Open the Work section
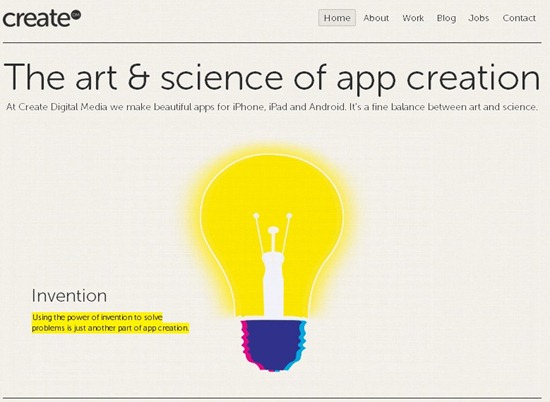 tap(413, 18)
